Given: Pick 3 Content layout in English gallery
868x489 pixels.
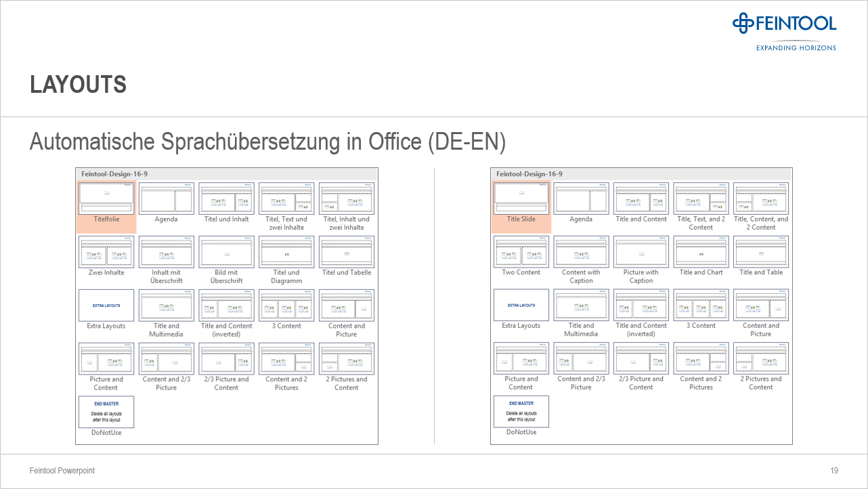Looking at the screenshot, I should (701, 305).
